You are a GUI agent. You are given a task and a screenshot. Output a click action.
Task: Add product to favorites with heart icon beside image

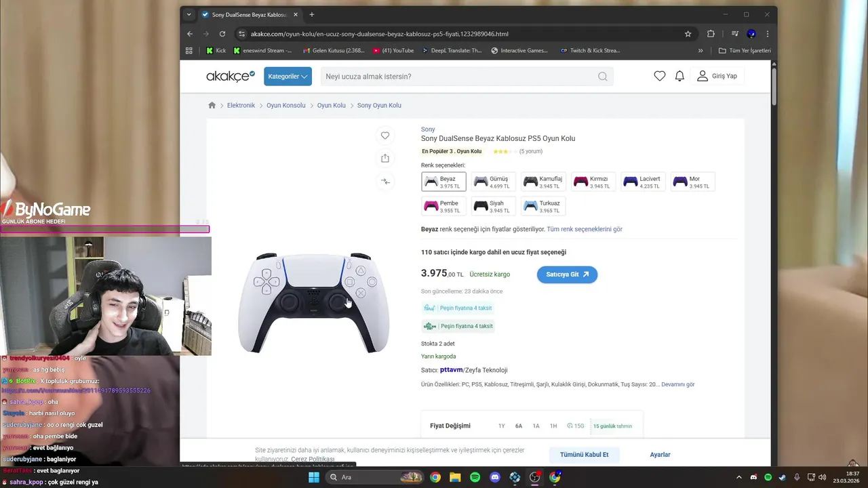[385, 136]
